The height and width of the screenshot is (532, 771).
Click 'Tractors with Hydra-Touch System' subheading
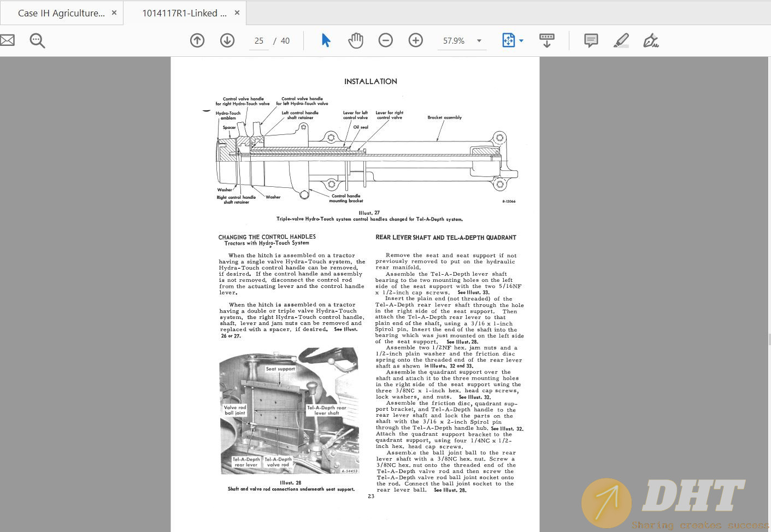click(x=267, y=243)
